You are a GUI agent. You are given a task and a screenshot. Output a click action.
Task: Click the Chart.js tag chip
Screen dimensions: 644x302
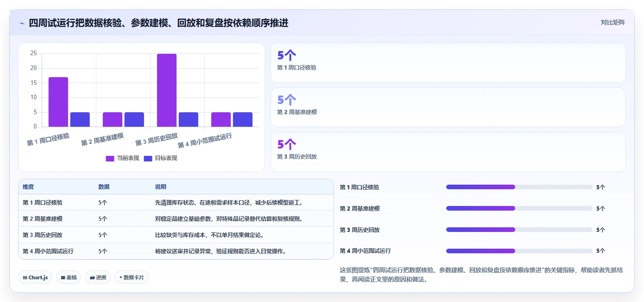(36, 277)
